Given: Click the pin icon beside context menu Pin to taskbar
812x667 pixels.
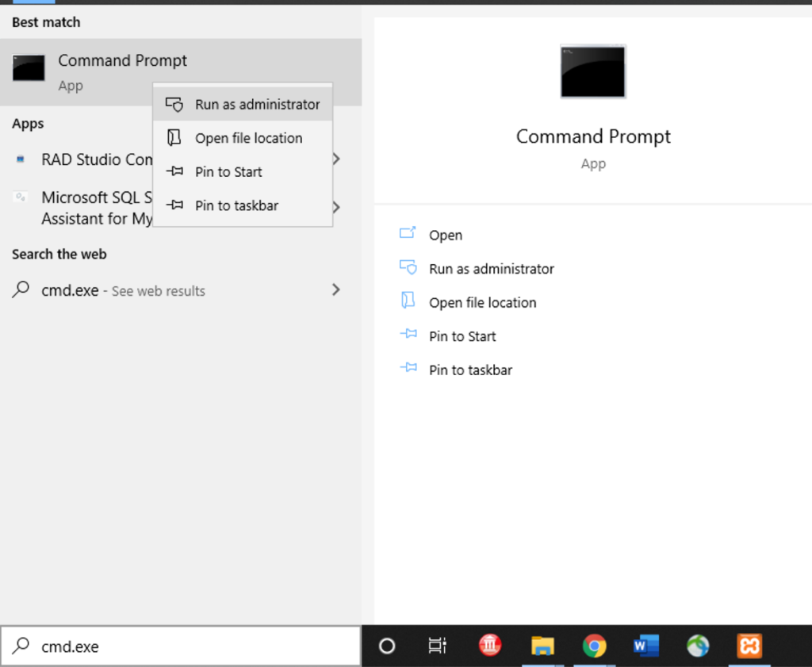Looking at the screenshot, I should click(174, 205).
